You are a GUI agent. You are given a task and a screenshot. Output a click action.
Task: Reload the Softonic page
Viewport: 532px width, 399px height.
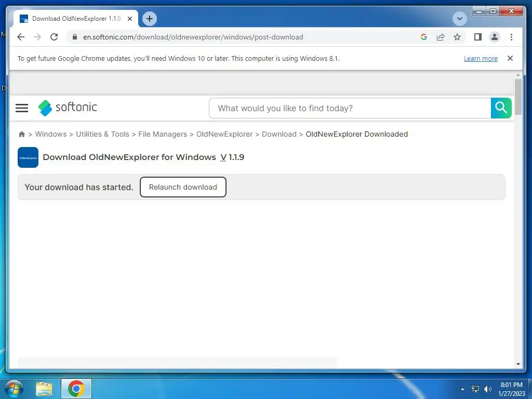(x=54, y=37)
